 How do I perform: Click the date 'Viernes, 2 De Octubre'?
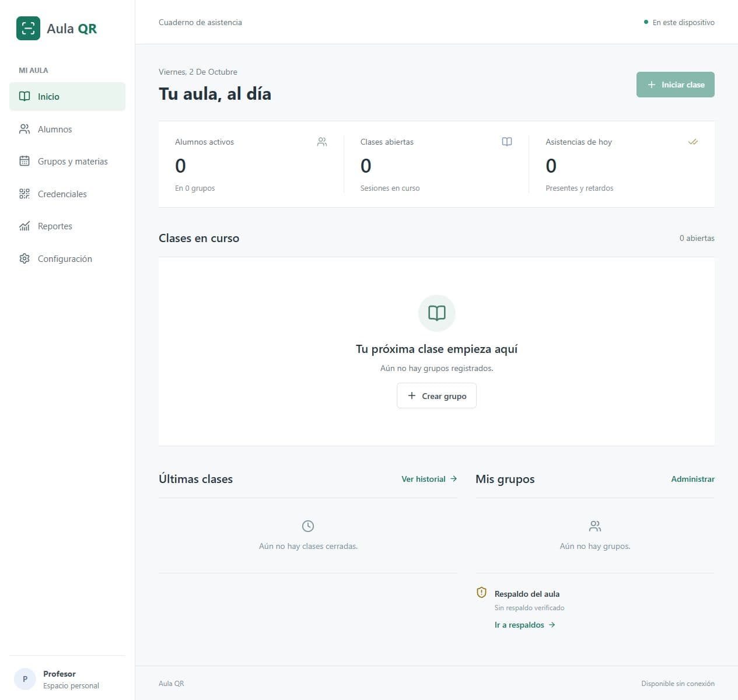tap(198, 72)
